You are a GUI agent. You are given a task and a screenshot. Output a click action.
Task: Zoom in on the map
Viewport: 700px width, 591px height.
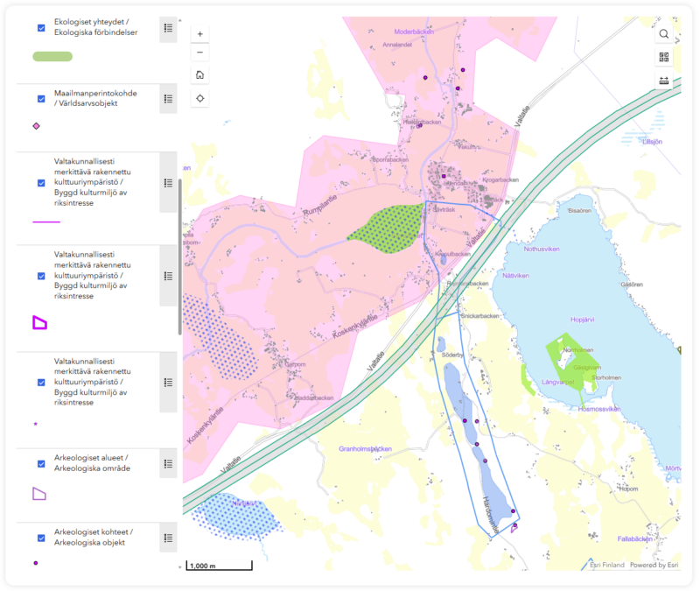click(x=200, y=34)
